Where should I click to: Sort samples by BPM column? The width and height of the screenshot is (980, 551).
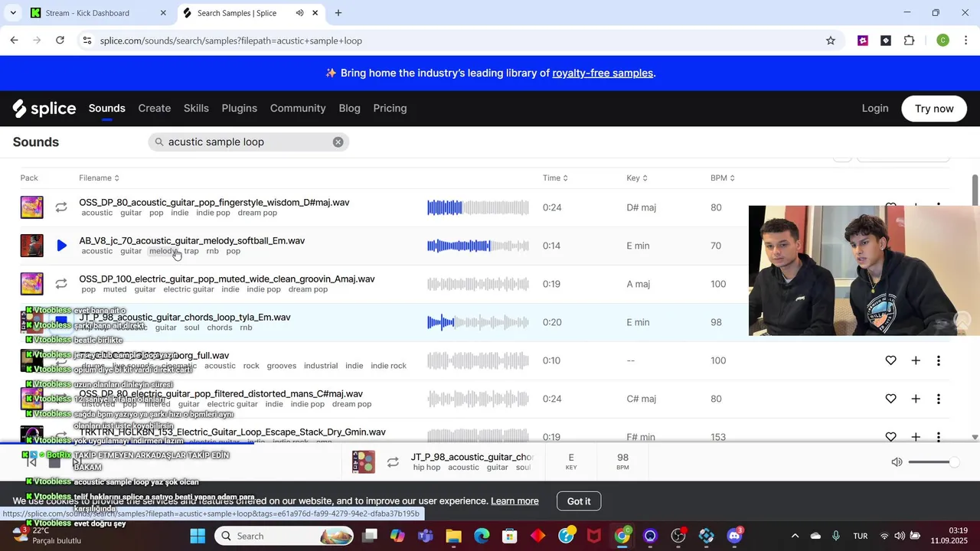[x=722, y=178]
